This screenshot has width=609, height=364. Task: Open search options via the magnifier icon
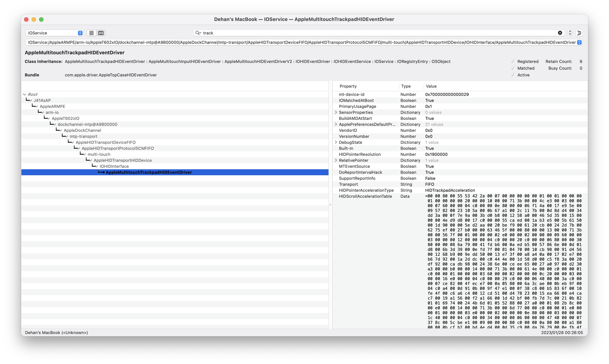coord(198,33)
